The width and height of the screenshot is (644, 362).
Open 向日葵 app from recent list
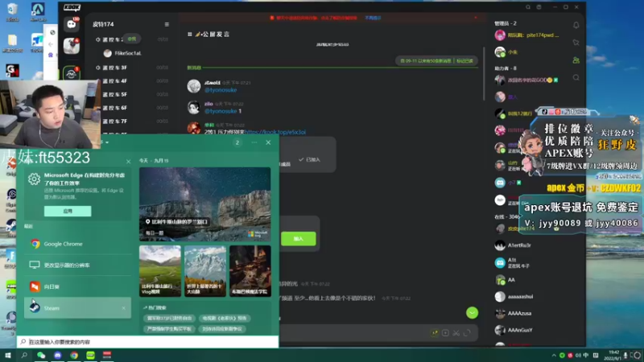[x=77, y=286]
